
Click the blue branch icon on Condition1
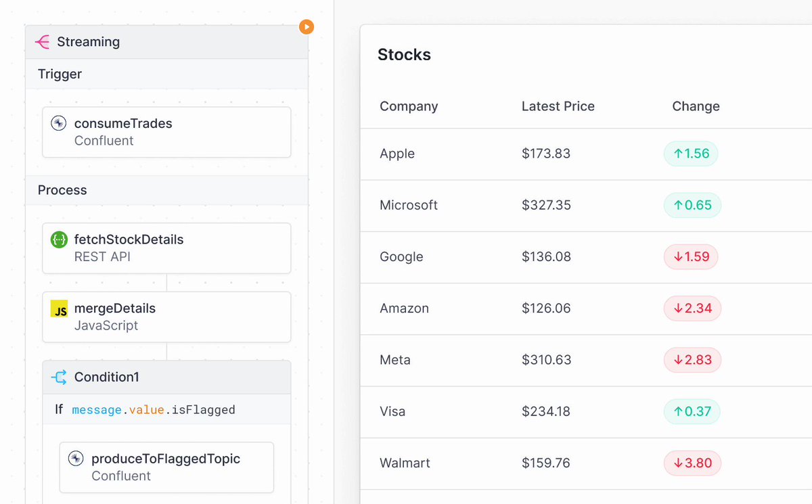coord(60,377)
